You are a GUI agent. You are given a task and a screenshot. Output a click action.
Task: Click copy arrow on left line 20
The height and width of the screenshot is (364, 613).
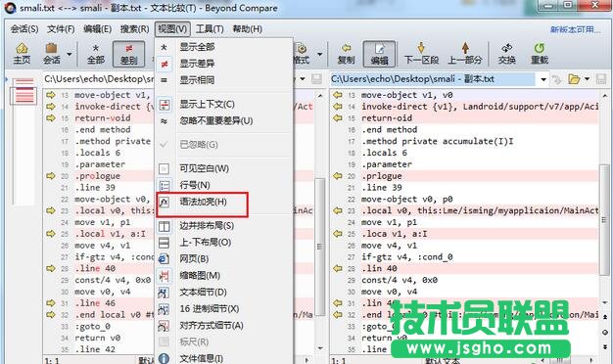(51, 176)
